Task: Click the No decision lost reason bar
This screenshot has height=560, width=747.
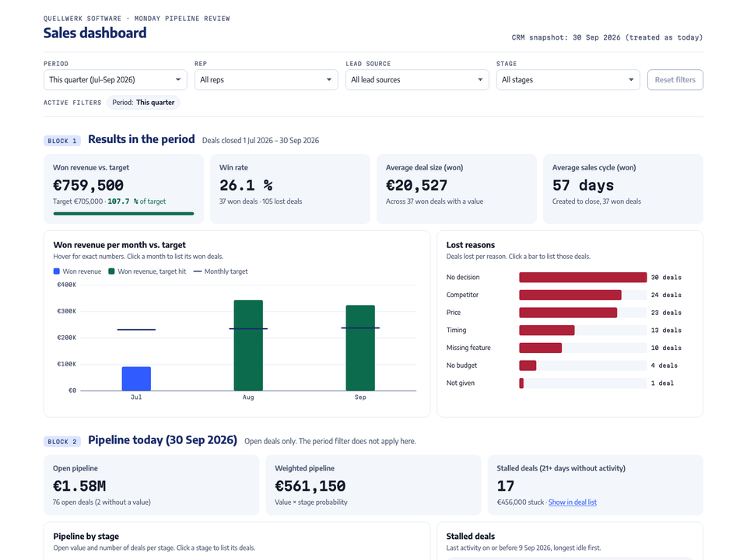Action: pos(583,277)
